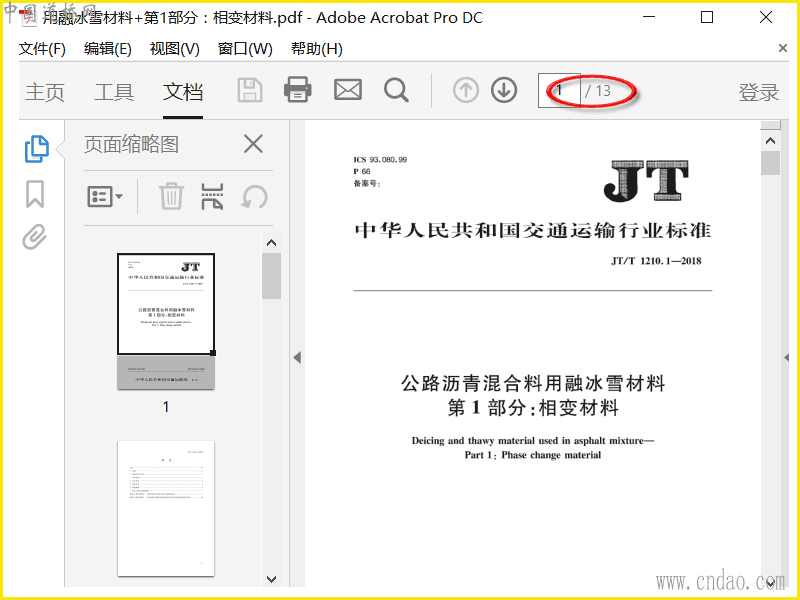Open the 帮助(H) menu

pos(316,49)
